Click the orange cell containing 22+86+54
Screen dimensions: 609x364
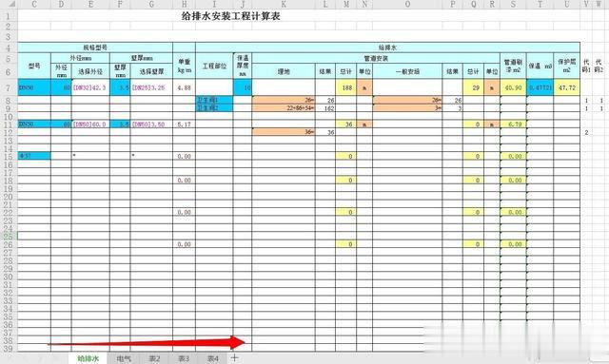pyautogui.click(x=284, y=108)
